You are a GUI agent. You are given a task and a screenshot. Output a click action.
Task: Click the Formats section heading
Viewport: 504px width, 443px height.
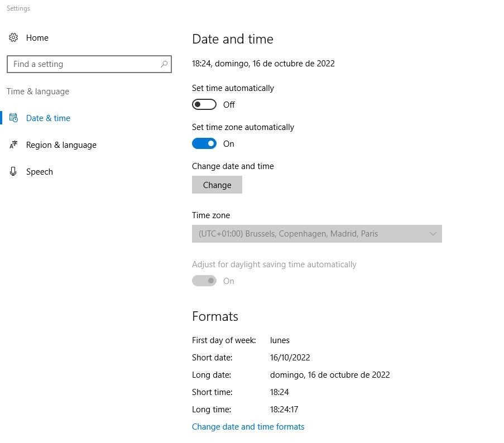[x=215, y=316]
